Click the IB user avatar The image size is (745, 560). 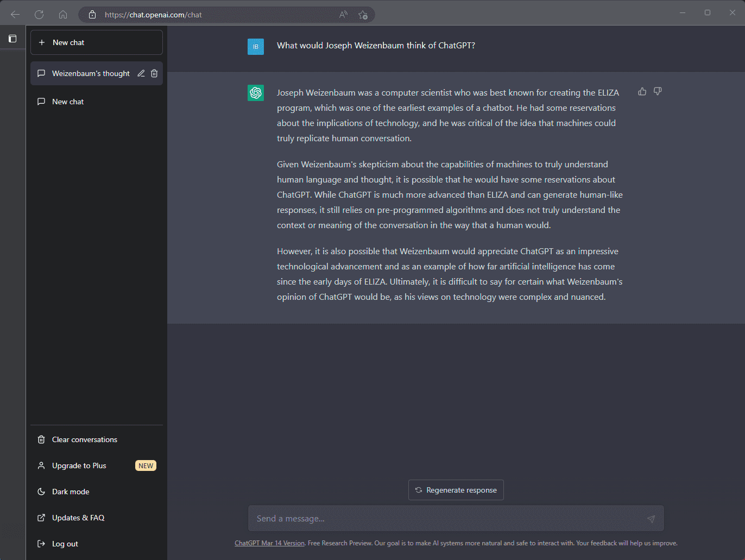(256, 47)
